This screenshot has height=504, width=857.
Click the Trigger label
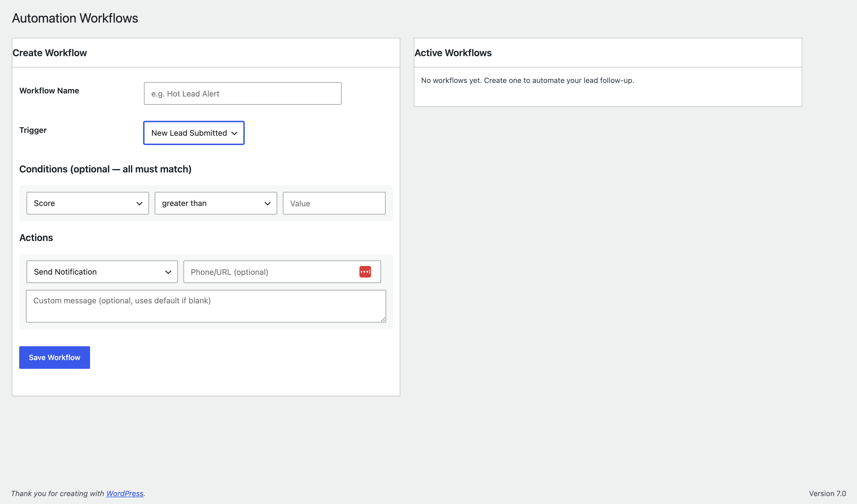(33, 130)
